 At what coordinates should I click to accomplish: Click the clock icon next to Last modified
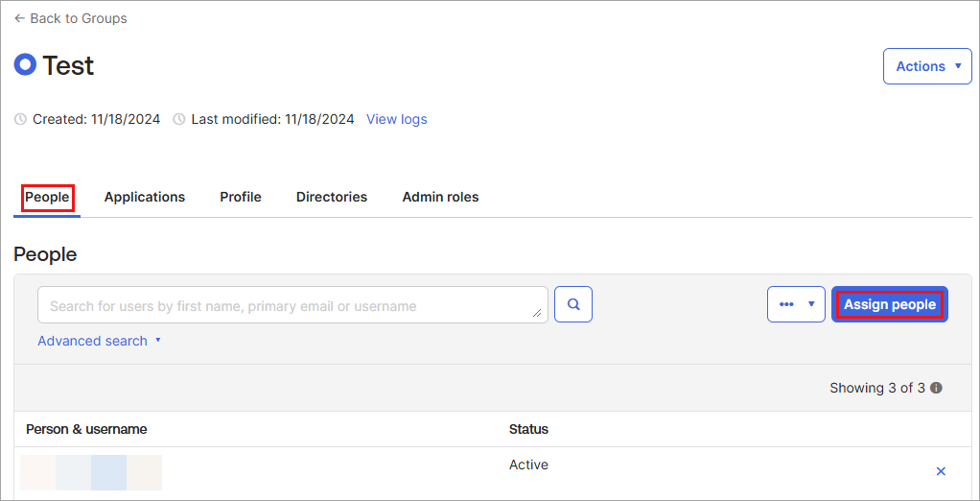pyautogui.click(x=179, y=120)
